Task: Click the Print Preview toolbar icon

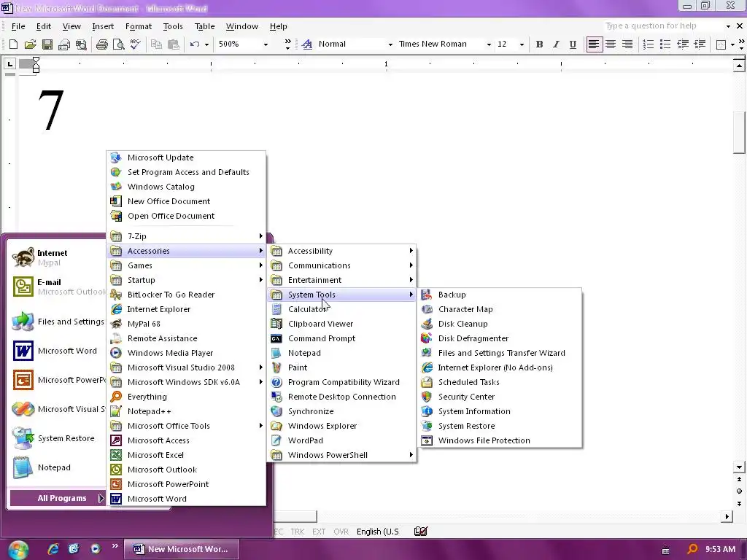Action: [x=118, y=44]
